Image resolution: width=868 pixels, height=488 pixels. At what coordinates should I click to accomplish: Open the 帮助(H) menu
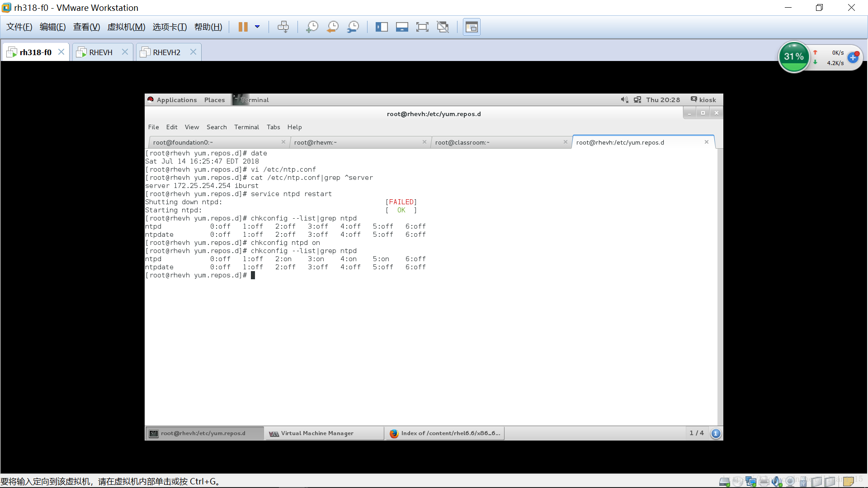point(208,27)
